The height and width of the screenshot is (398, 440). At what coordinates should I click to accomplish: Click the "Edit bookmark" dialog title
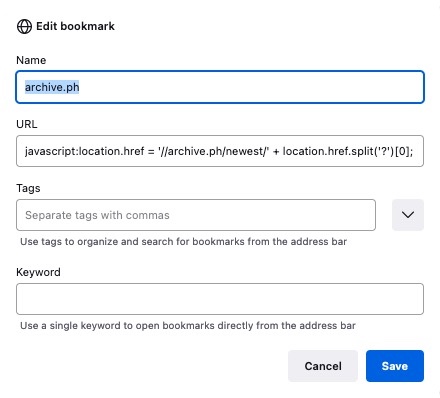pos(75,26)
